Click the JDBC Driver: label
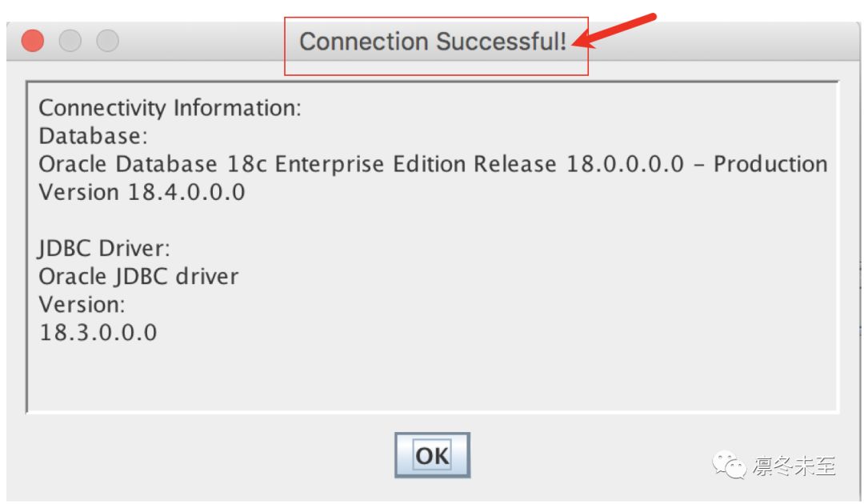864x504 pixels. coord(104,249)
